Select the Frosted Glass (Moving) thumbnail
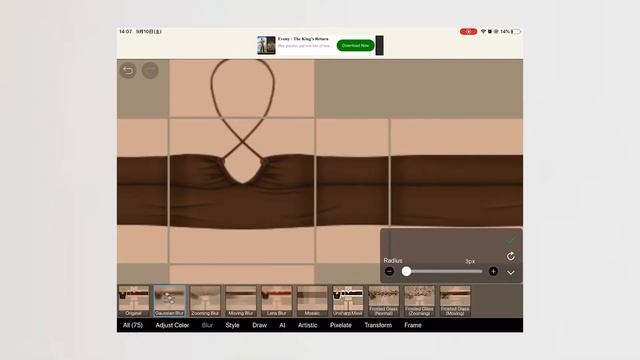 tap(455, 301)
